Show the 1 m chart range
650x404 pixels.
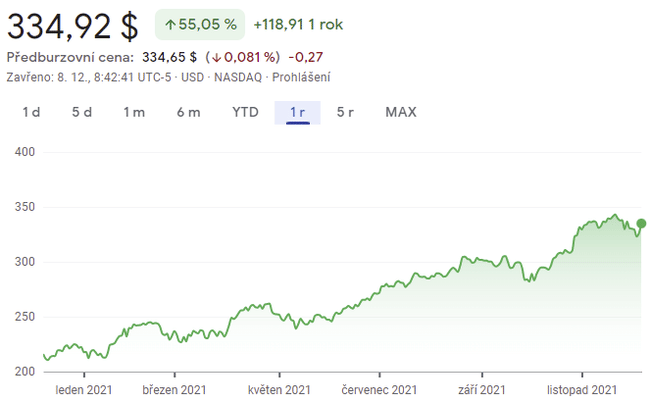pyautogui.click(x=134, y=112)
